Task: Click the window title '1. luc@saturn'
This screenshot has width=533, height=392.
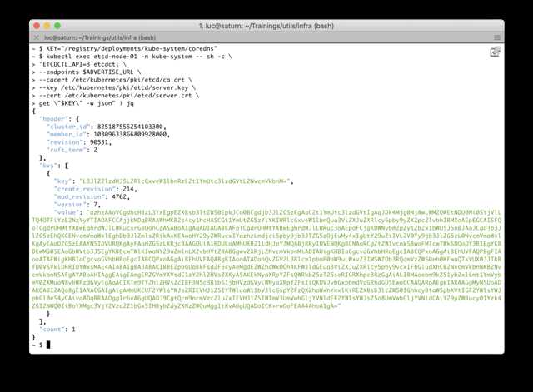Action: click(266, 26)
